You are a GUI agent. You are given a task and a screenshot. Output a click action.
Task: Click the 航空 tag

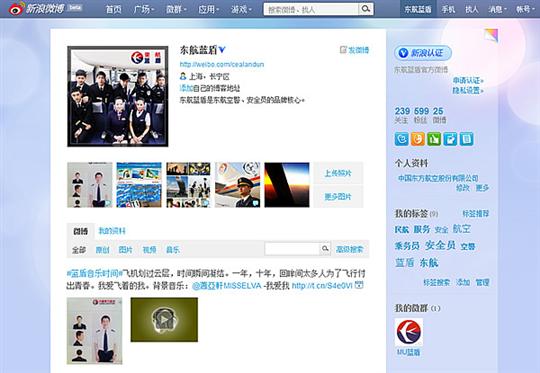click(x=461, y=229)
